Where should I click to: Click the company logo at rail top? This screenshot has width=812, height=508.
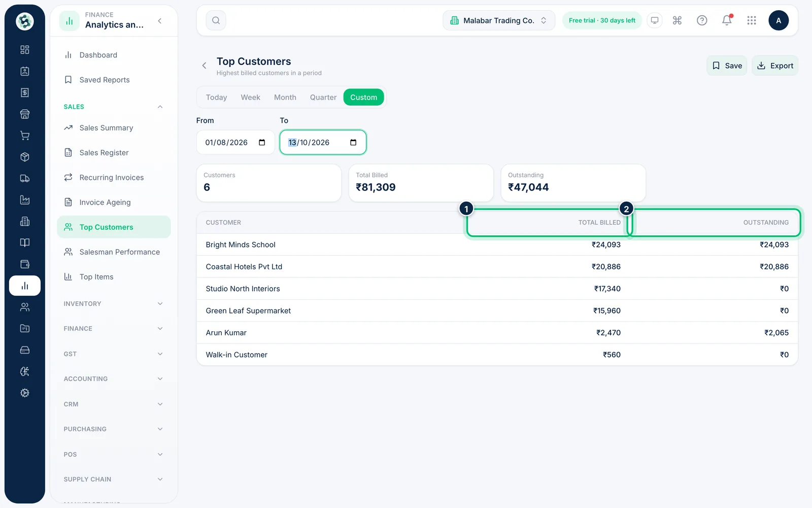click(x=25, y=21)
